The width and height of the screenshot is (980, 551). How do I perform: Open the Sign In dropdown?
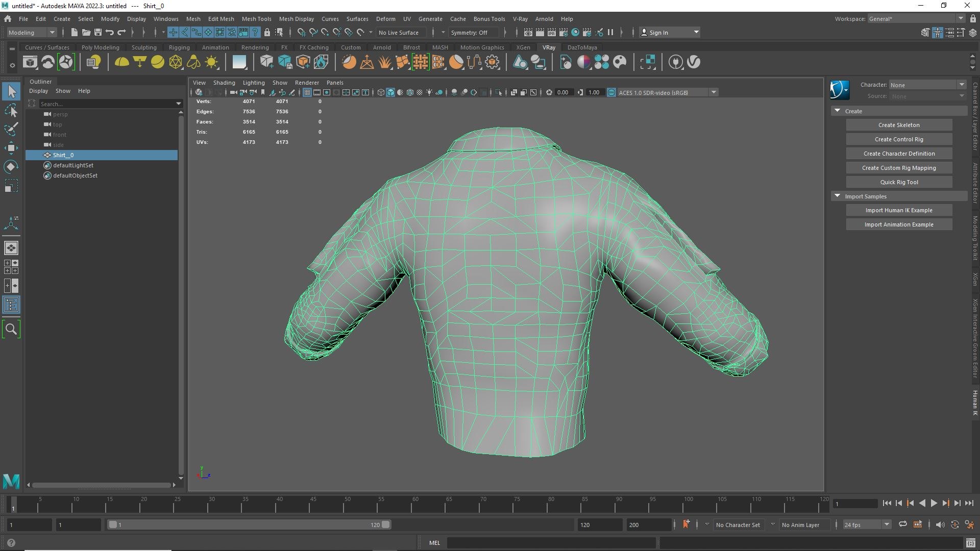pos(669,32)
